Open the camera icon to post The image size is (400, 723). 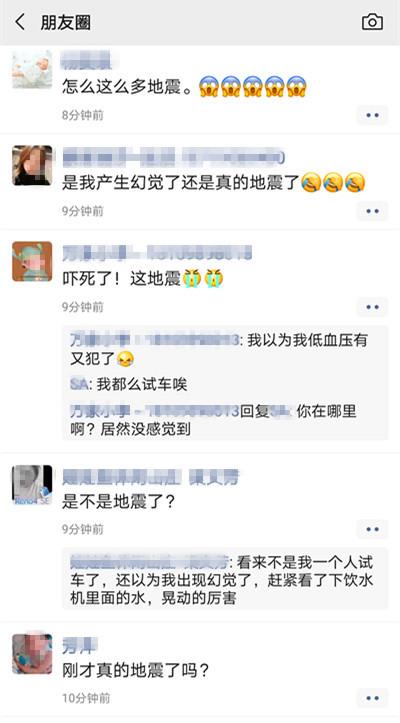tap(372, 22)
